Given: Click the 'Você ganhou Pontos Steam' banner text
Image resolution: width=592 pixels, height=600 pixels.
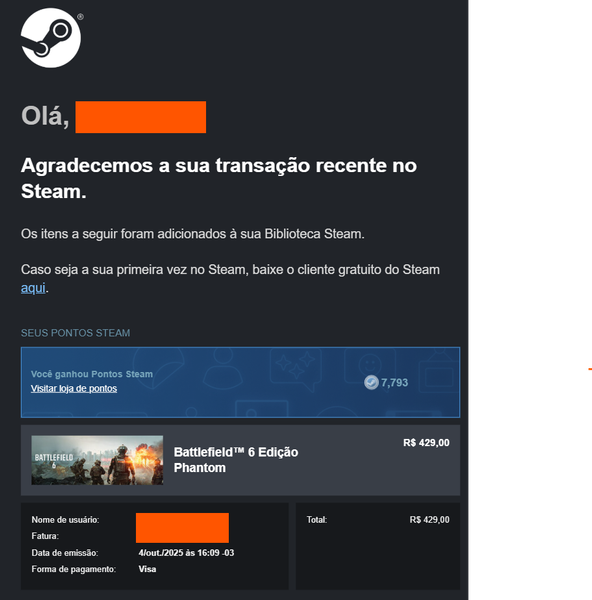Looking at the screenshot, I should coord(92,374).
